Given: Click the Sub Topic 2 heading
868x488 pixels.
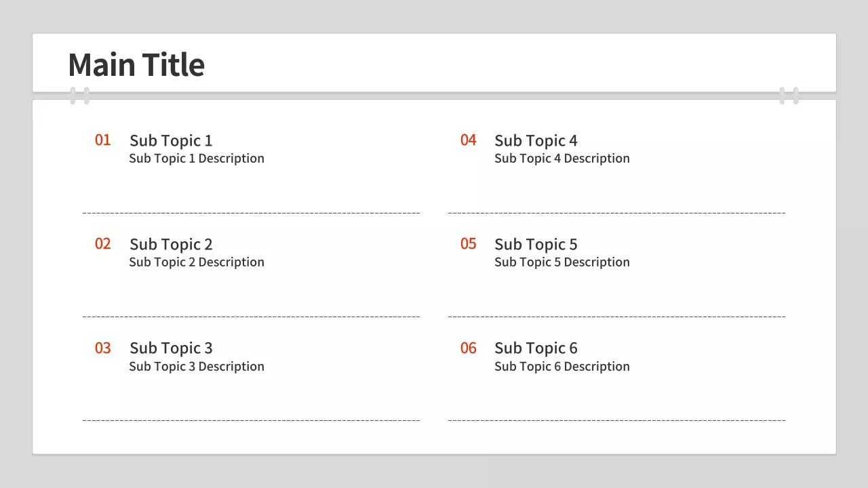Looking at the screenshot, I should coord(171,245).
